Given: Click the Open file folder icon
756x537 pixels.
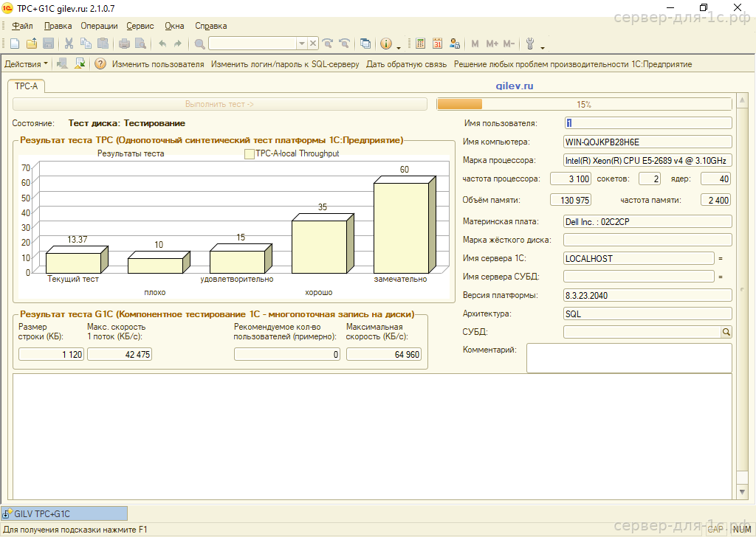Looking at the screenshot, I should (32, 44).
